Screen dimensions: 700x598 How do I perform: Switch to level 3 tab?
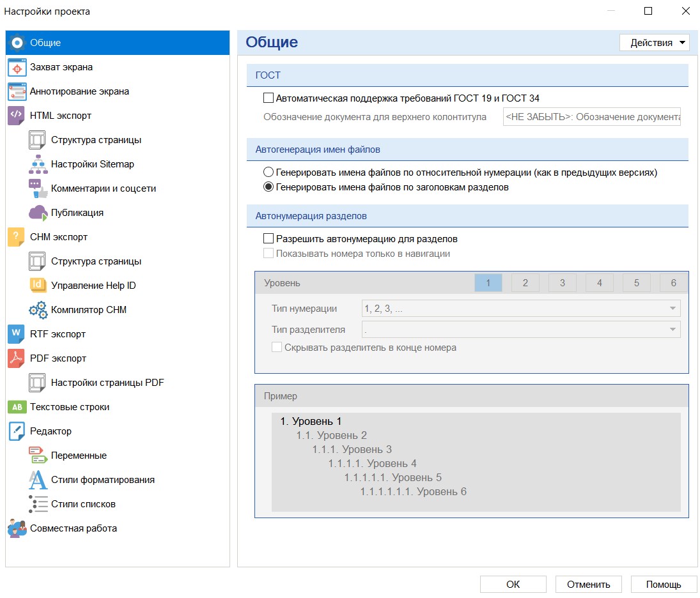click(x=562, y=283)
